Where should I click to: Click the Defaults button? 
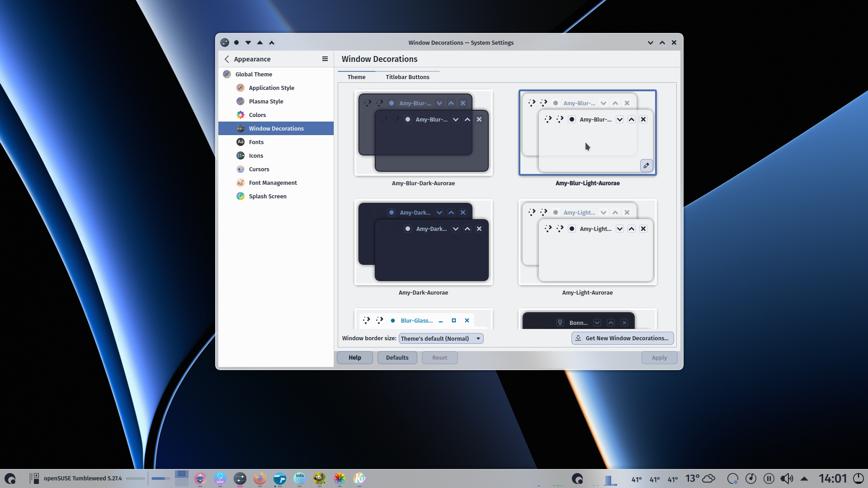pyautogui.click(x=397, y=357)
